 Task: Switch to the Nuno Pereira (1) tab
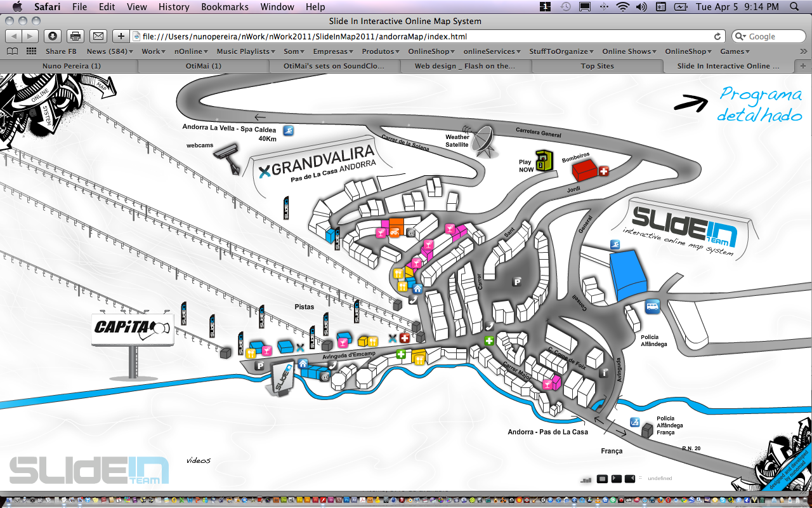[71, 65]
